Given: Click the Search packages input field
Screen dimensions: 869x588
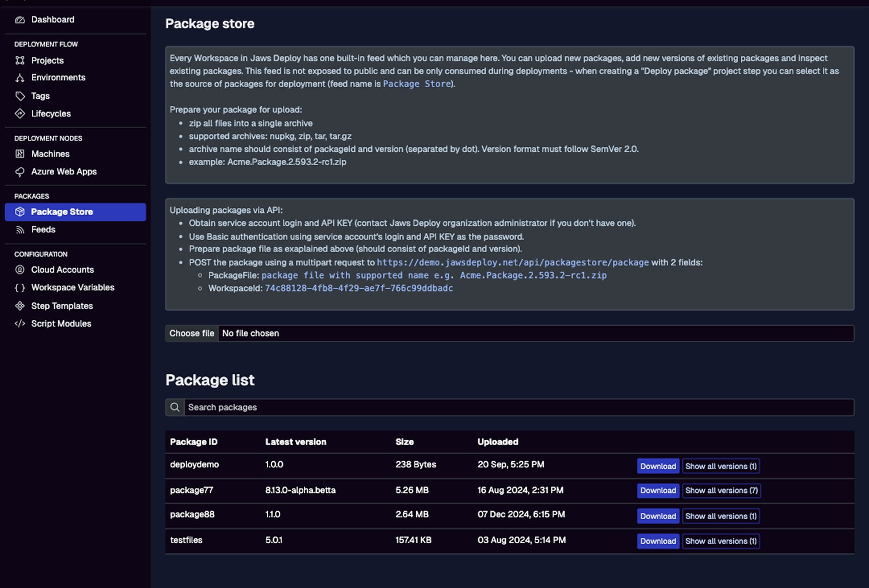Looking at the screenshot, I should pyautogui.click(x=518, y=407).
